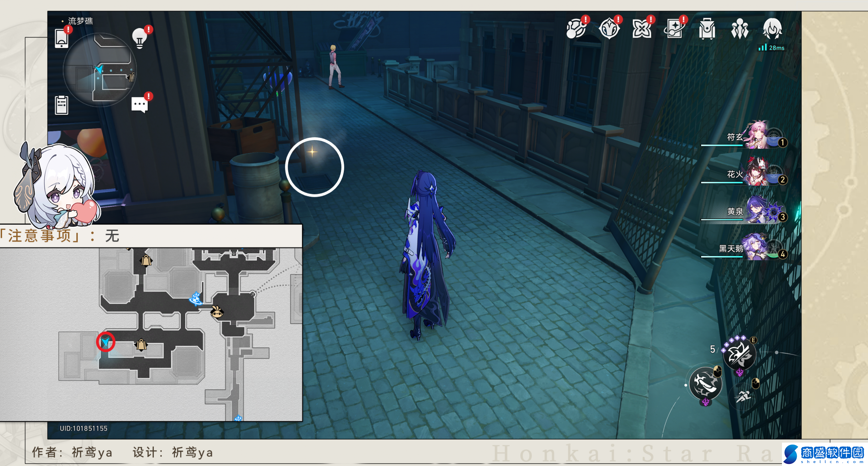Click the number 1 badge beside 符玄
The image size is (868, 466).
pyautogui.click(x=783, y=142)
